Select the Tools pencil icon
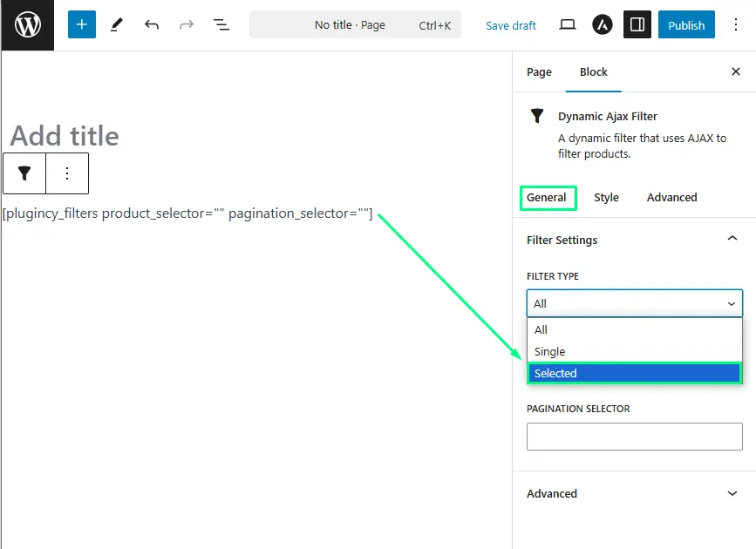 [x=117, y=24]
